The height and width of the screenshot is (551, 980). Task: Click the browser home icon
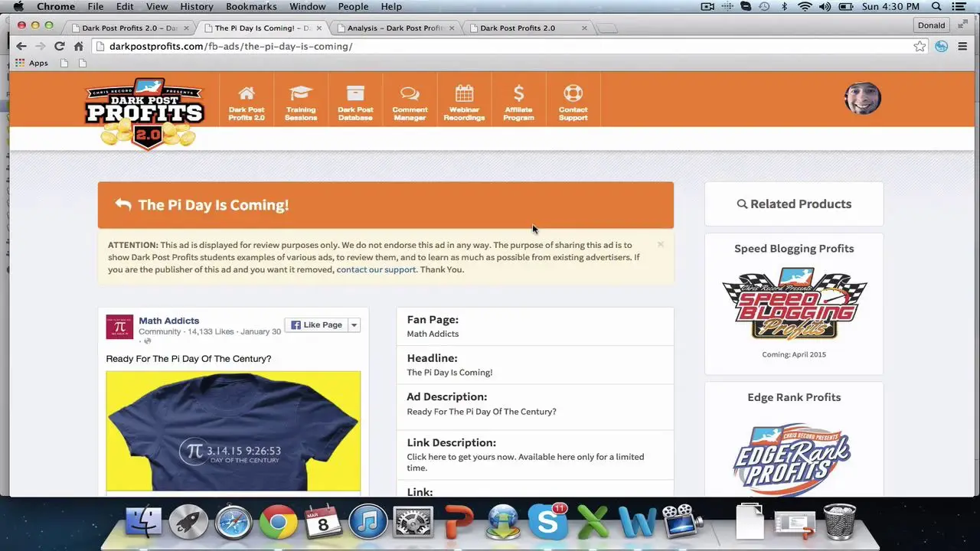coord(78,46)
